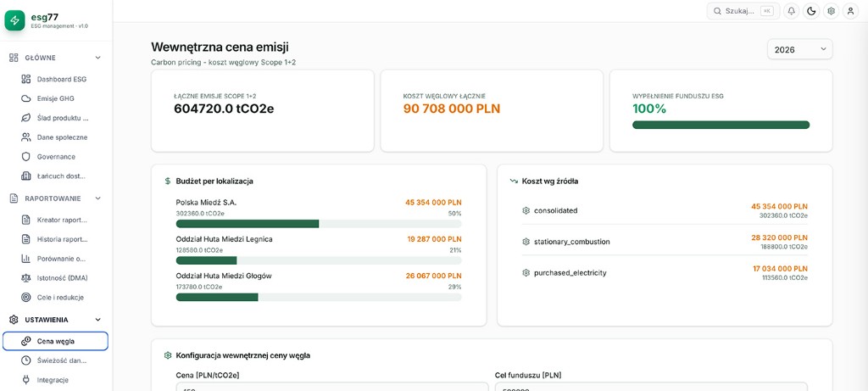
Task: Click the 28 320 000 PLN cost value
Action: (x=780, y=237)
